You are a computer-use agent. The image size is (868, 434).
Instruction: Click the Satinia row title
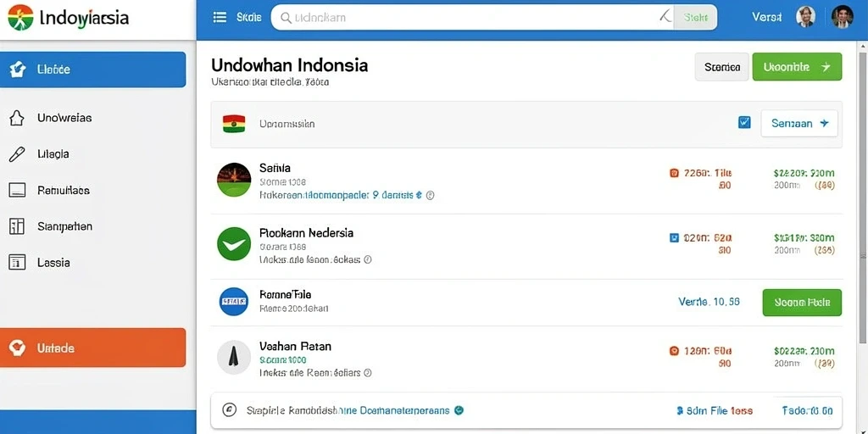275,168
